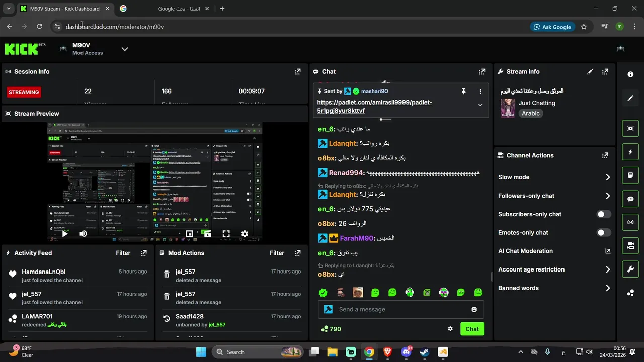Click the FarahM90 username in chat
The width and height of the screenshot is (644, 362).
tap(357, 238)
